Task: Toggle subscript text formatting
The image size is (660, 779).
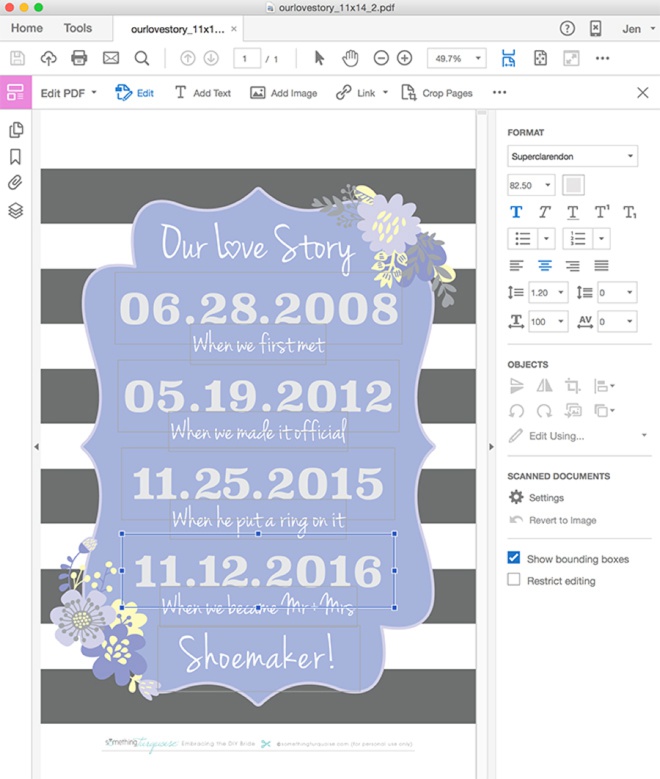Action: 630,213
